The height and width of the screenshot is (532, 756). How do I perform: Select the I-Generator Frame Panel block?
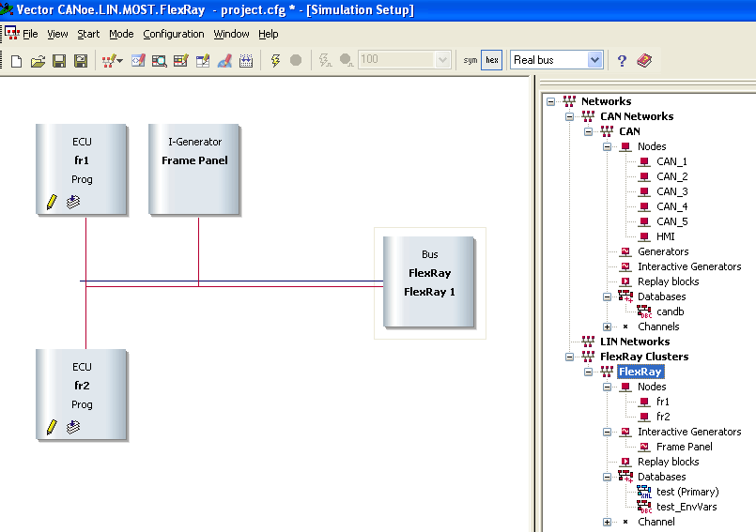(194, 169)
